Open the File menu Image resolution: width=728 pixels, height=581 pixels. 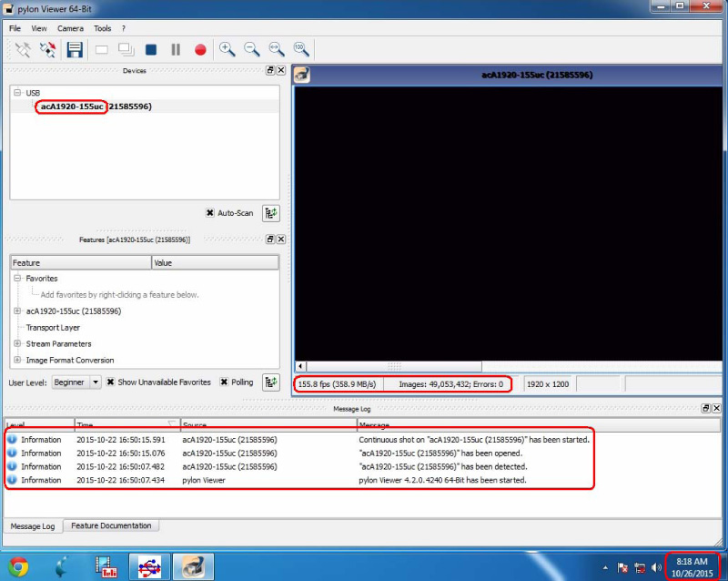click(15, 28)
